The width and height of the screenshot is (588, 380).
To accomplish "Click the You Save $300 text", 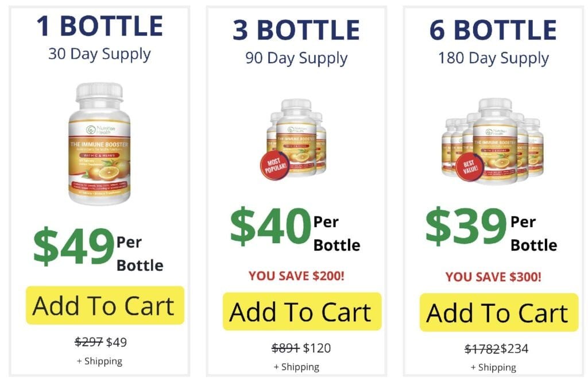I will pos(493,277).
